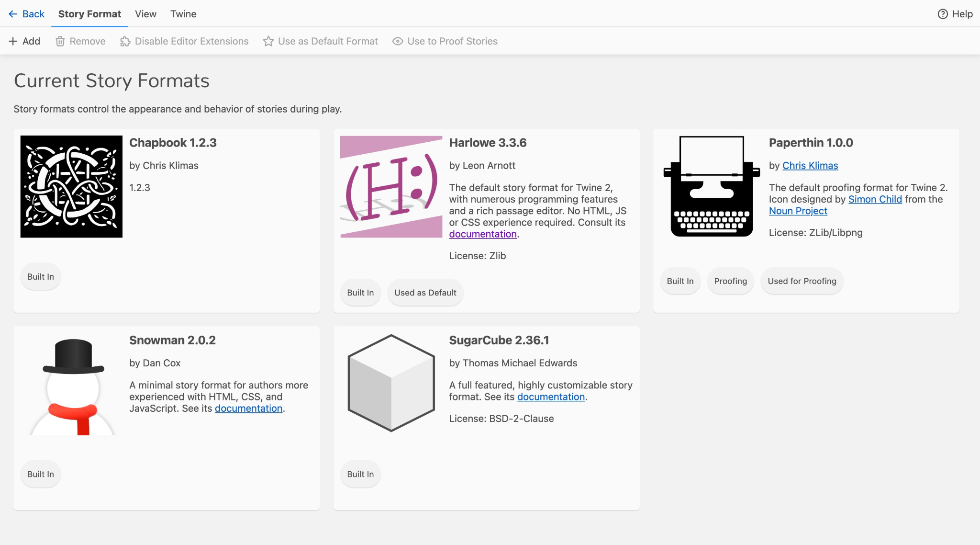
Task: Switch to the Story Format tab
Action: pyautogui.click(x=89, y=14)
